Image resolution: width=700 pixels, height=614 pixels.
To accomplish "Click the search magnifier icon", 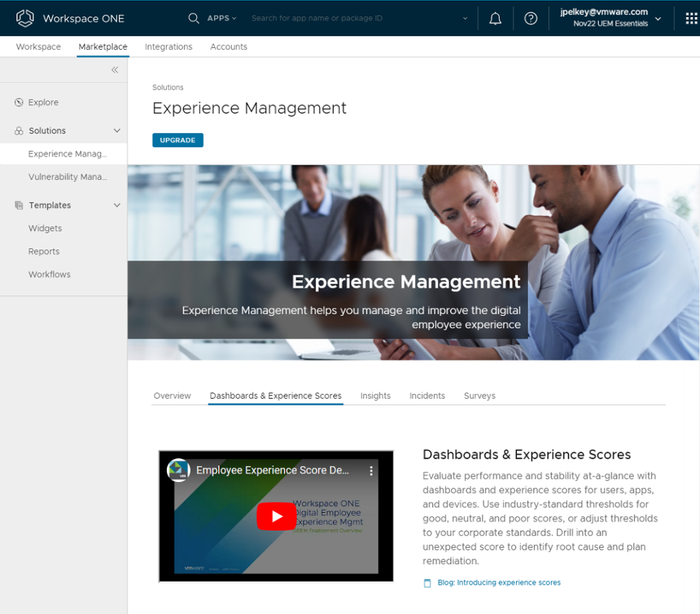I will (193, 18).
